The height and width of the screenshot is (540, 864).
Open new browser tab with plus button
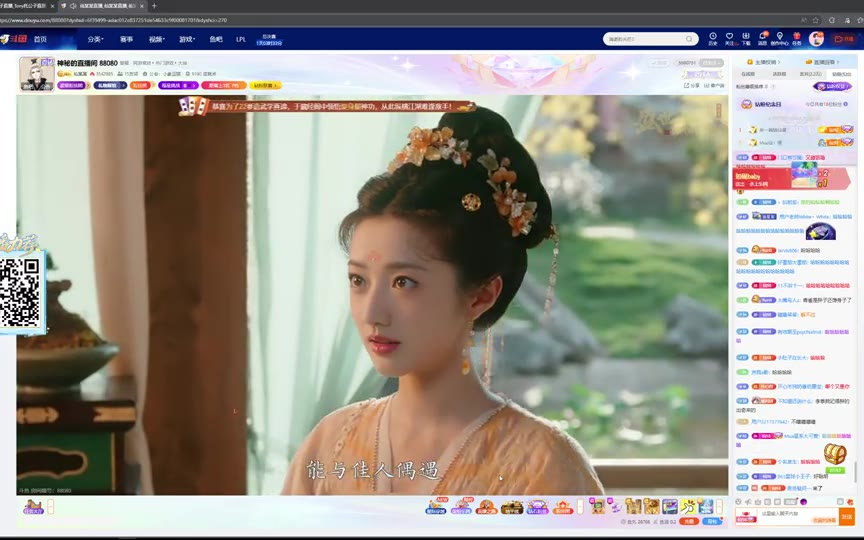coord(153,6)
